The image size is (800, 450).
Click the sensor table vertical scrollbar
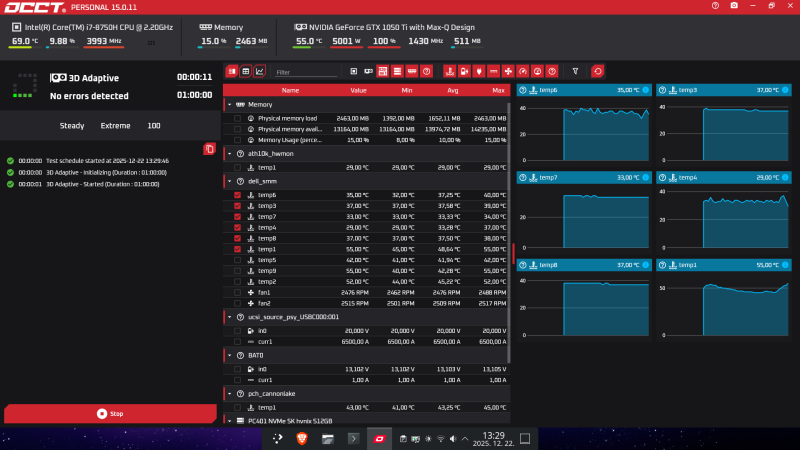coord(508,232)
